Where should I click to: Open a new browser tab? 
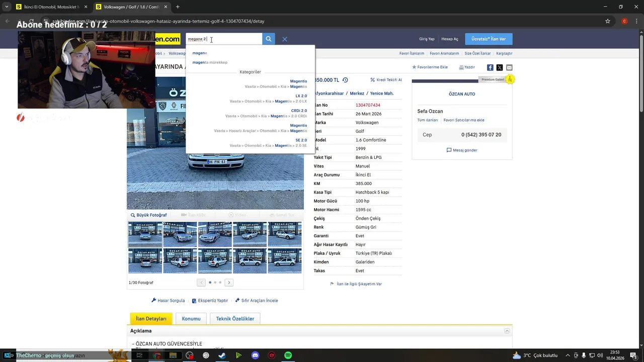178,7
